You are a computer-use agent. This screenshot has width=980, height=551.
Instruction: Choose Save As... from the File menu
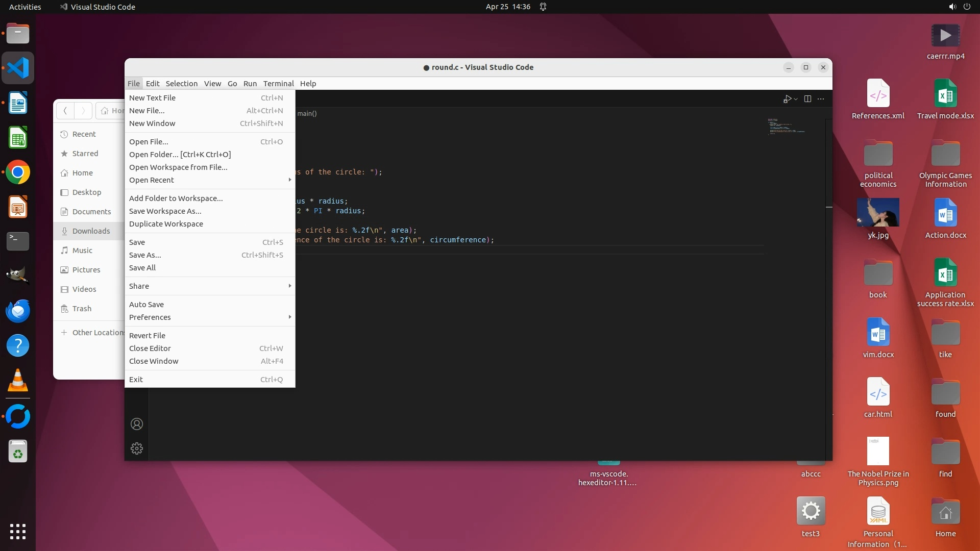click(145, 255)
